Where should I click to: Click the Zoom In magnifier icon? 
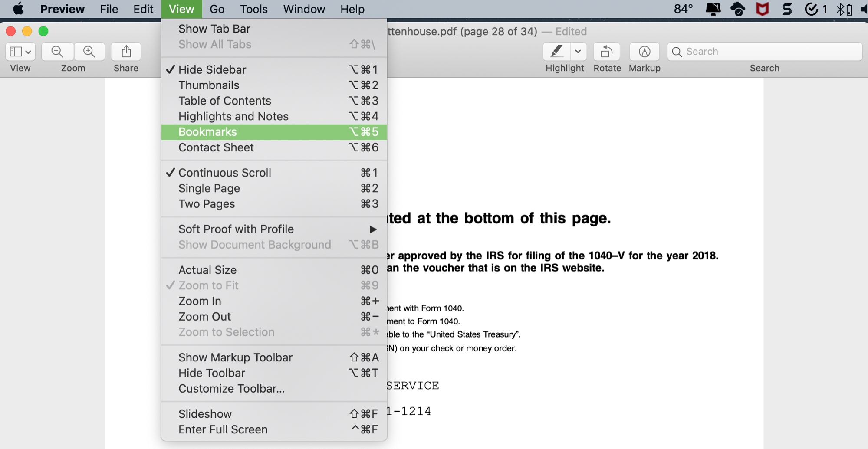pyautogui.click(x=89, y=52)
